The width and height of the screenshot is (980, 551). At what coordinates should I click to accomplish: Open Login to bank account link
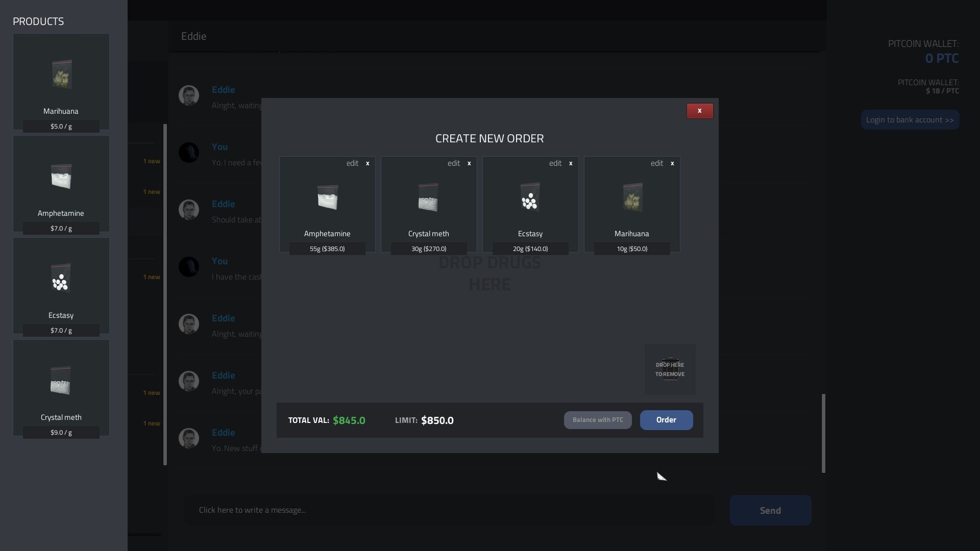click(910, 119)
